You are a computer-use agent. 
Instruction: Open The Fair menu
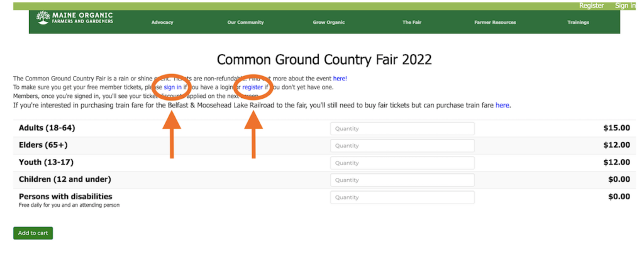tap(411, 23)
